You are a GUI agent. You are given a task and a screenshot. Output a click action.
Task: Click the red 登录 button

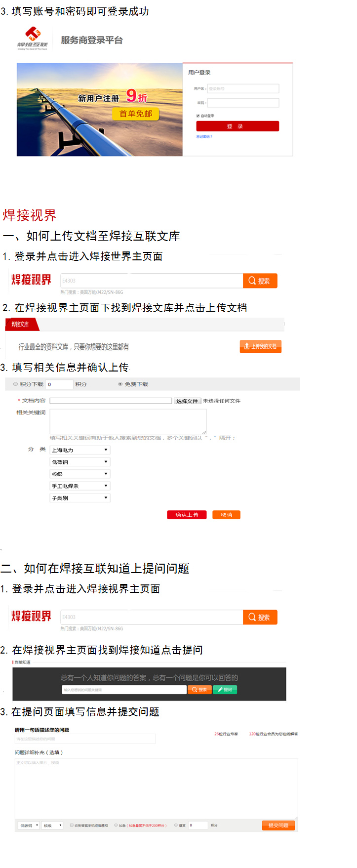click(x=238, y=126)
